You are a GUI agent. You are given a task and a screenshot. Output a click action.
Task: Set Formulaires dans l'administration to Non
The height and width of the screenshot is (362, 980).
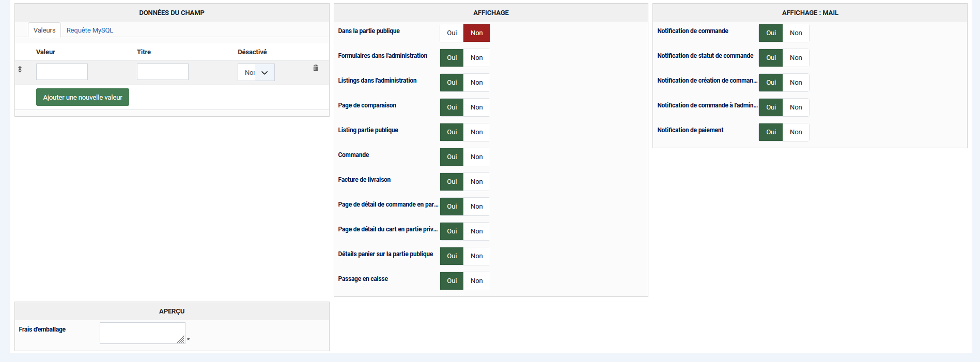pos(476,58)
